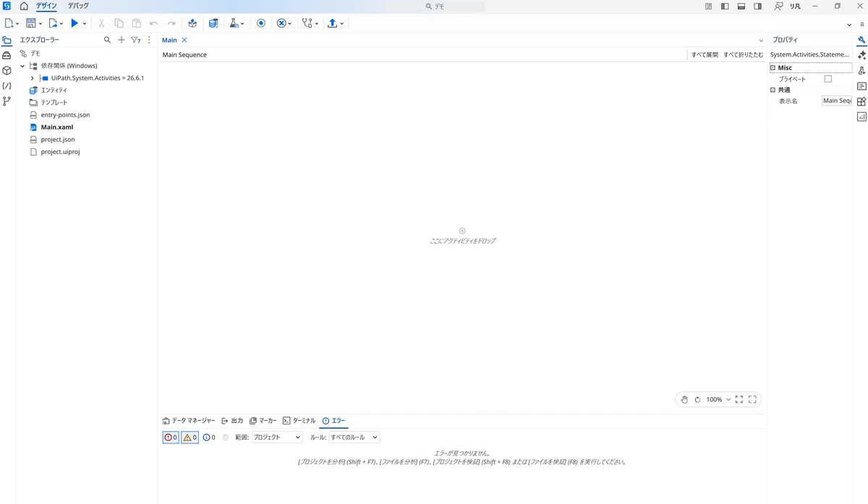
Task: Open the manage packages box icon
Action: (x=192, y=23)
